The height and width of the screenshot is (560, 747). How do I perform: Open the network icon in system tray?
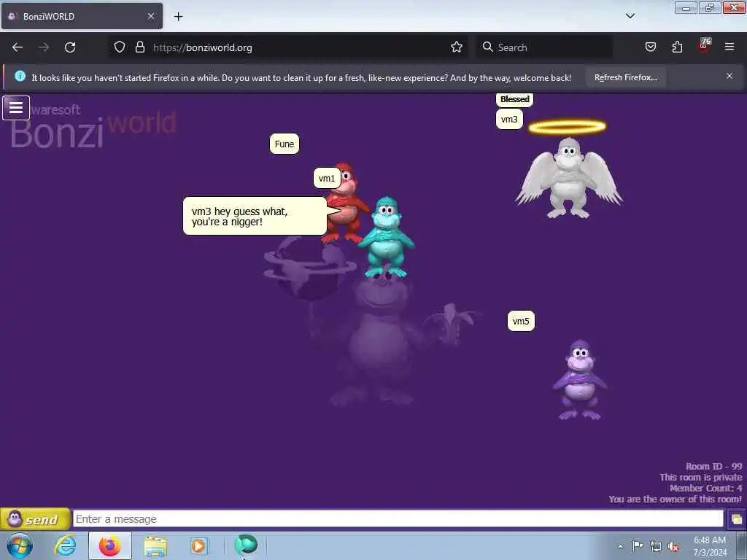point(656,546)
